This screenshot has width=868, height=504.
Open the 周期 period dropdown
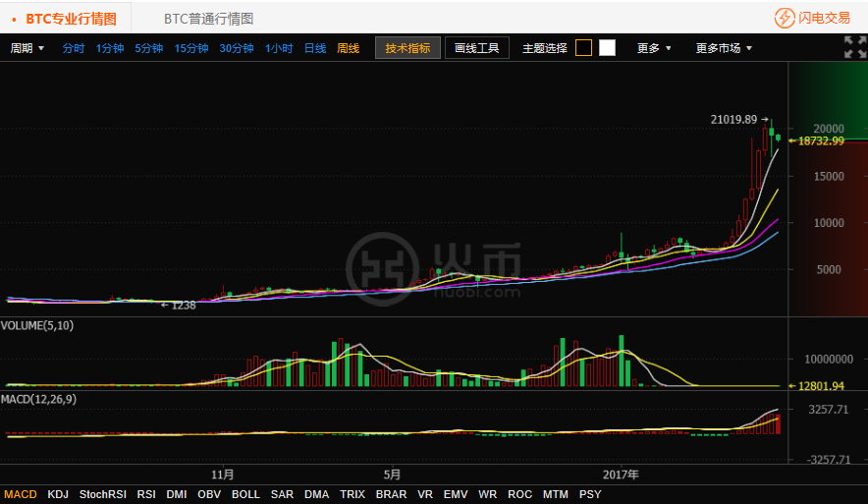coord(27,48)
